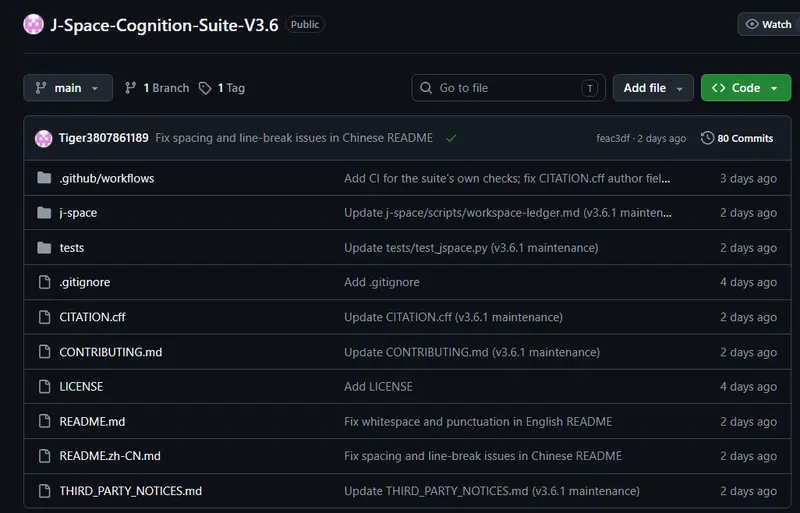Click the folder icon for j-space
The width and height of the screenshot is (800, 513).
coord(44,212)
